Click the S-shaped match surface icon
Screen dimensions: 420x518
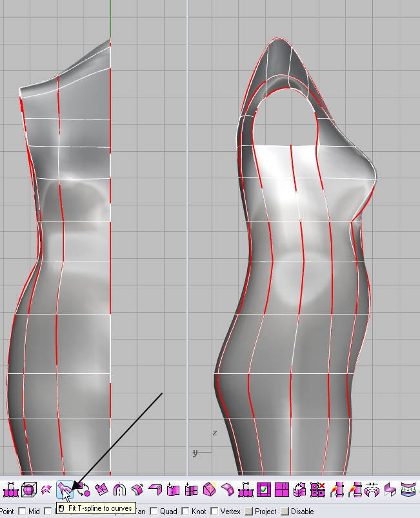click(x=390, y=490)
